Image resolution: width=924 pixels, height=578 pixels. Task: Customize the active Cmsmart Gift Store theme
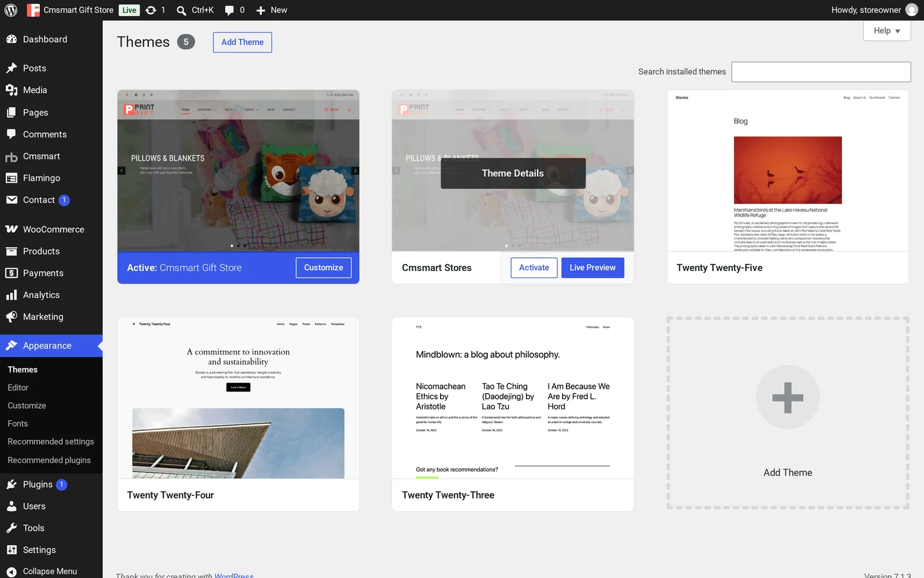[x=323, y=268]
